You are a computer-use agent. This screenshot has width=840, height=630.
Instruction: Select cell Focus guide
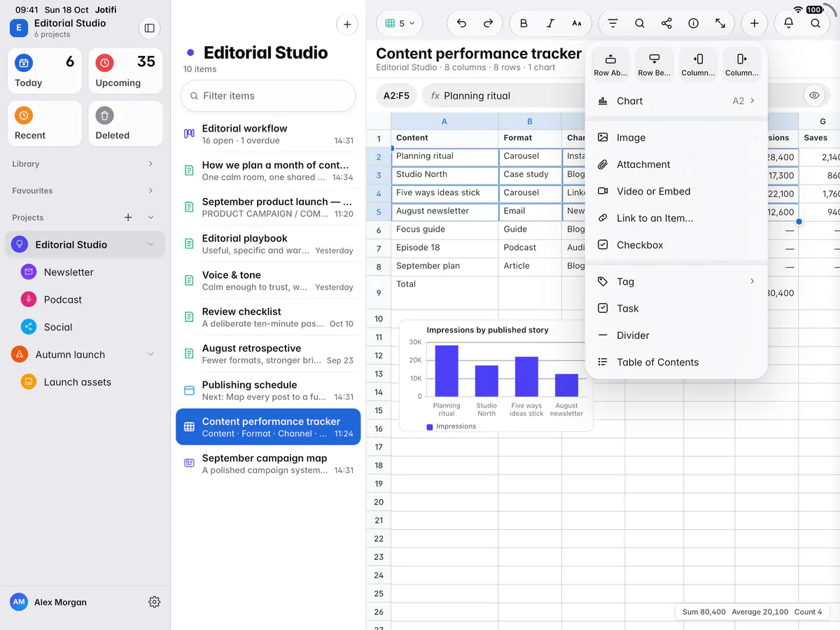[x=444, y=230]
